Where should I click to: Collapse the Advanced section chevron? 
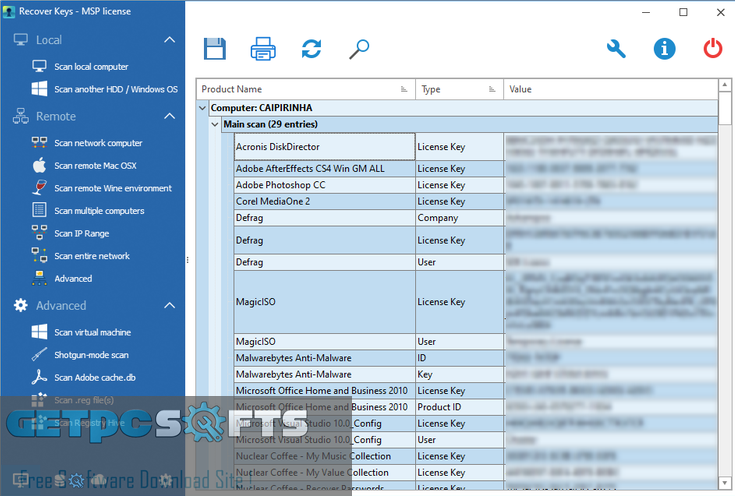(x=170, y=306)
